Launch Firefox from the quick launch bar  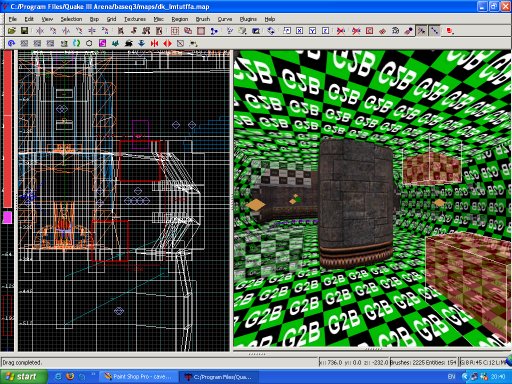(70, 377)
